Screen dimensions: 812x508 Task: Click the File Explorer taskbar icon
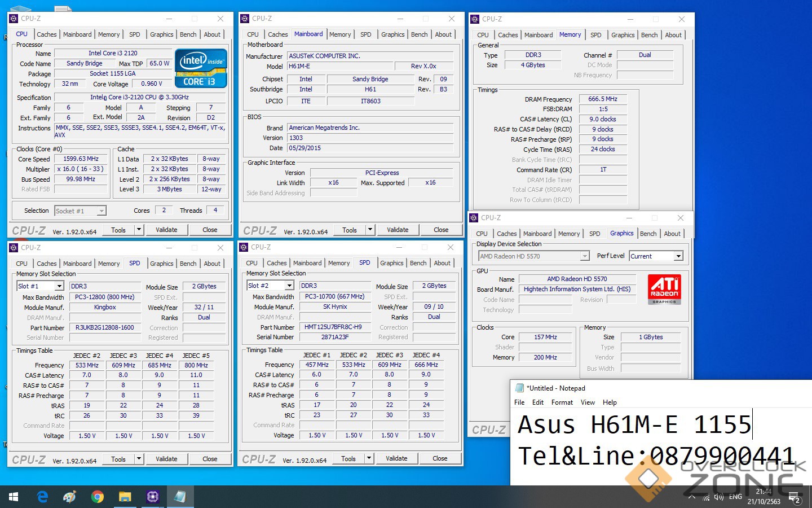coord(125,497)
